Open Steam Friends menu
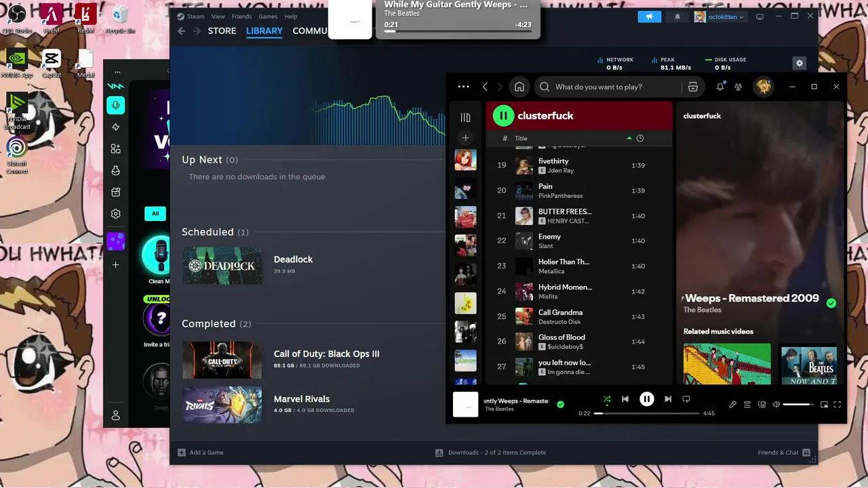Image resolution: width=868 pixels, height=488 pixels. coord(241,16)
